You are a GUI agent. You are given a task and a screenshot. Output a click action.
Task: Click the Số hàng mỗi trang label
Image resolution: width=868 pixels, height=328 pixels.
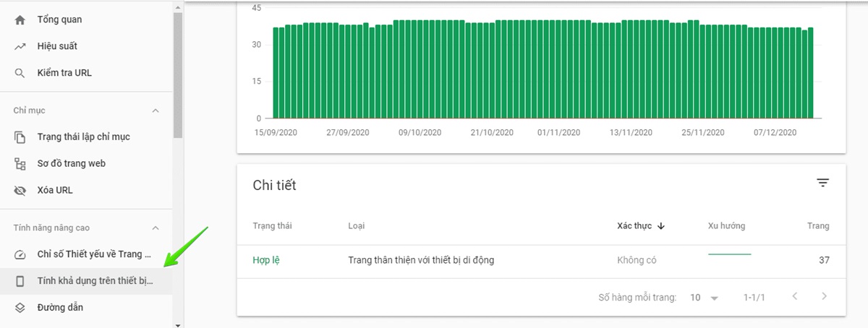pos(637,297)
